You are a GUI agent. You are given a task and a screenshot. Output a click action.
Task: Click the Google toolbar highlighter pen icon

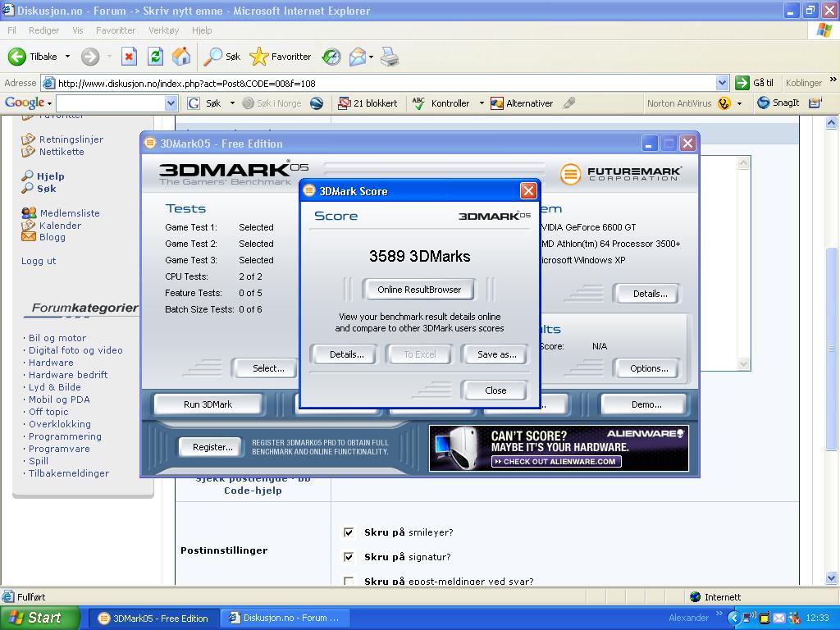coord(569,103)
